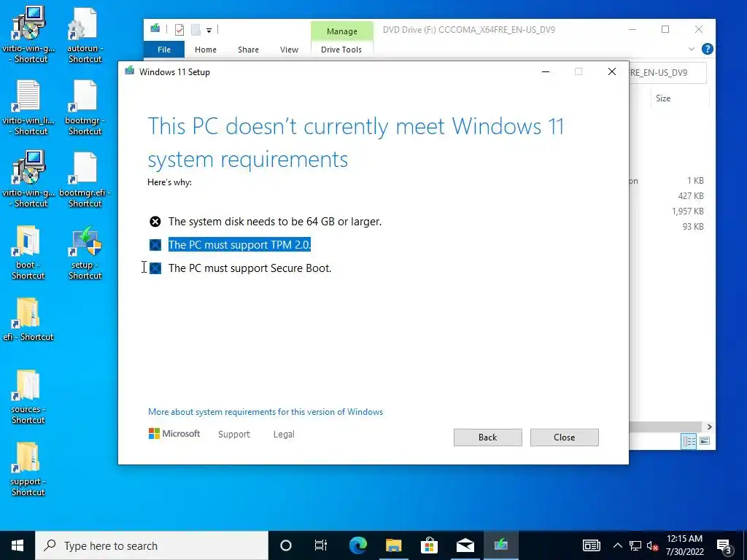Open the Share ribbon tab

tap(248, 50)
